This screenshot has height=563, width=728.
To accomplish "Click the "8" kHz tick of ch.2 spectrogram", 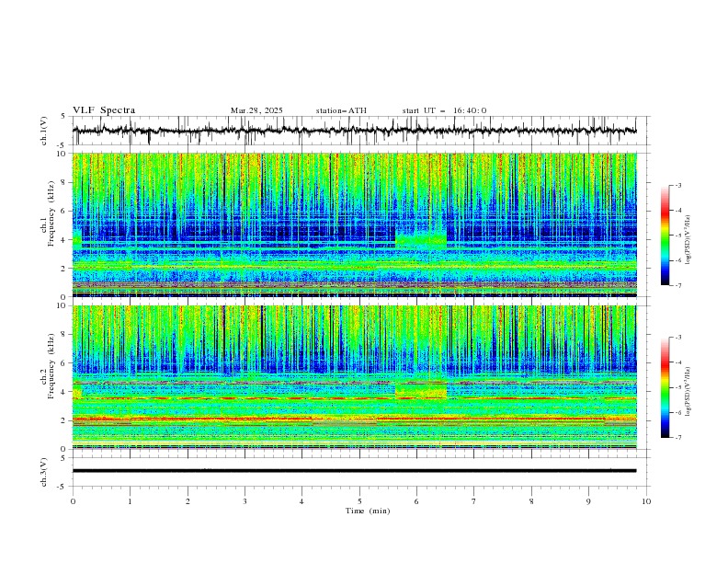I will coord(64,335).
